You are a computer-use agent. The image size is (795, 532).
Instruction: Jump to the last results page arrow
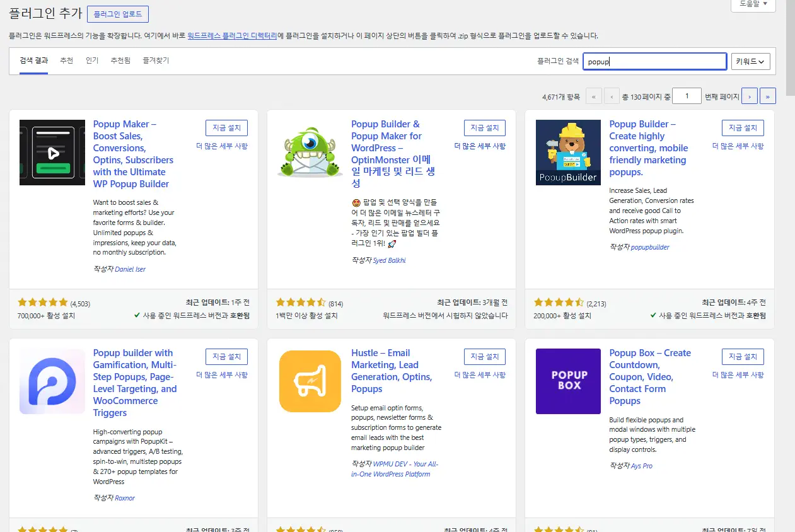[768, 96]
